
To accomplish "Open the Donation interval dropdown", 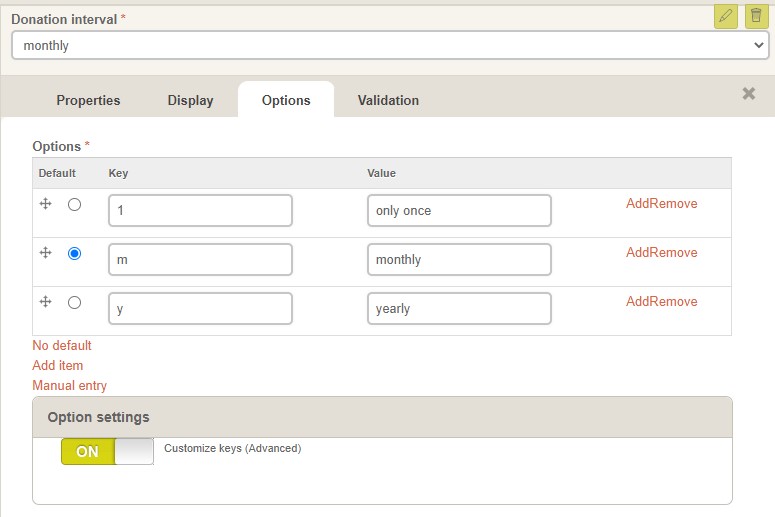I will pyautogui.click(x=390, y=45).
